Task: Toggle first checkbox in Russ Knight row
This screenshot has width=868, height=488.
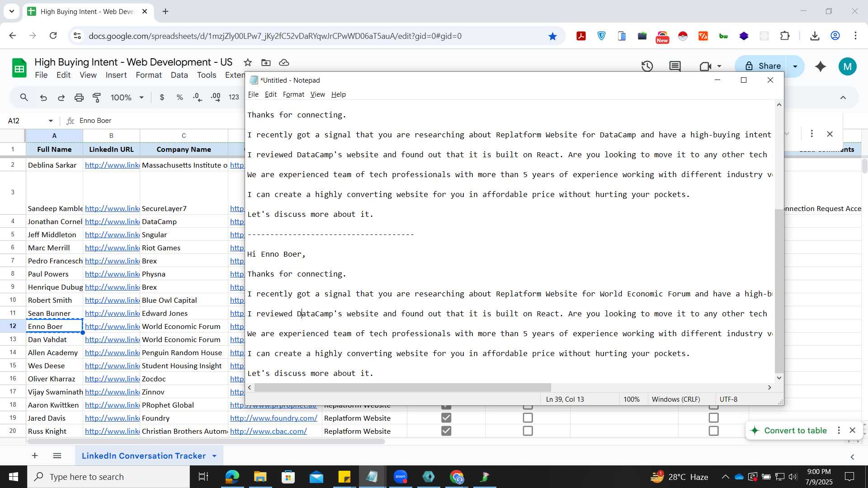Action: tap(446, 431)
